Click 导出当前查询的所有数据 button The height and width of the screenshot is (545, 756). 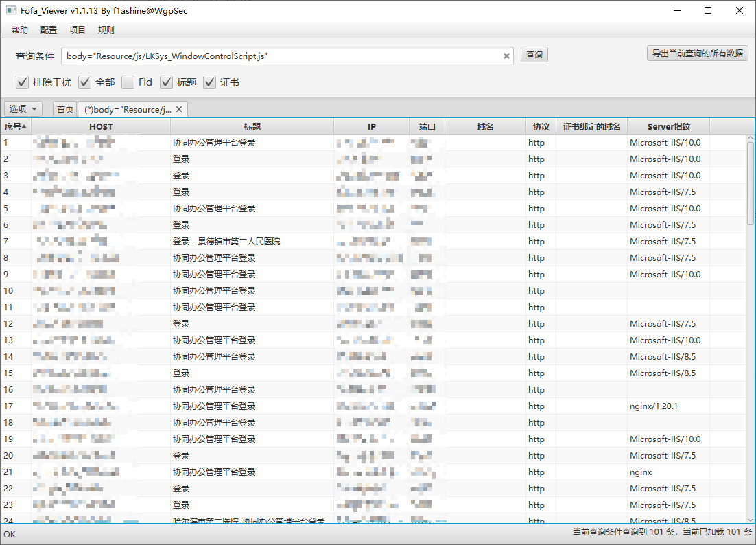[697, 54]
